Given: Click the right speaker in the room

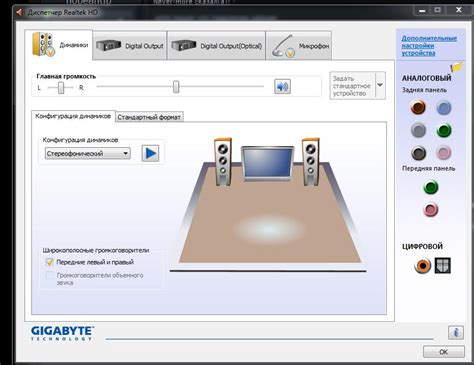Looking at the screenshot, I should click(x=311, y=162).
